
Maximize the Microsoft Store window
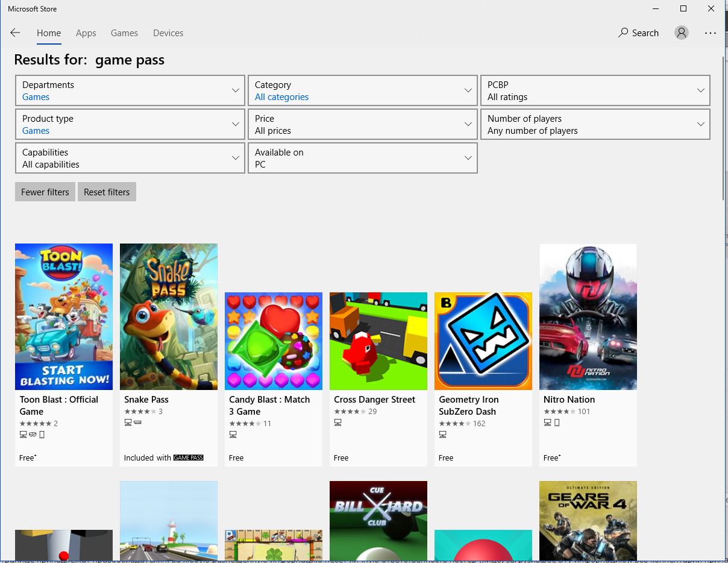point(683,8)
